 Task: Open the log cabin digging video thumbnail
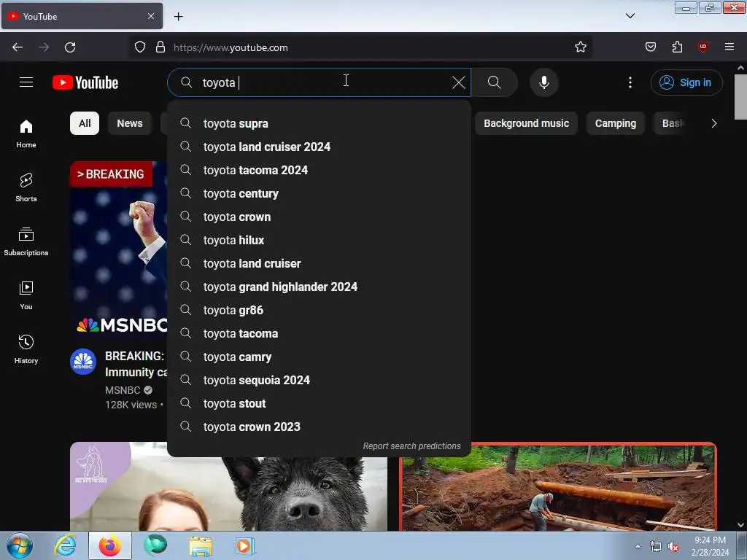click(x=558, y=487)
